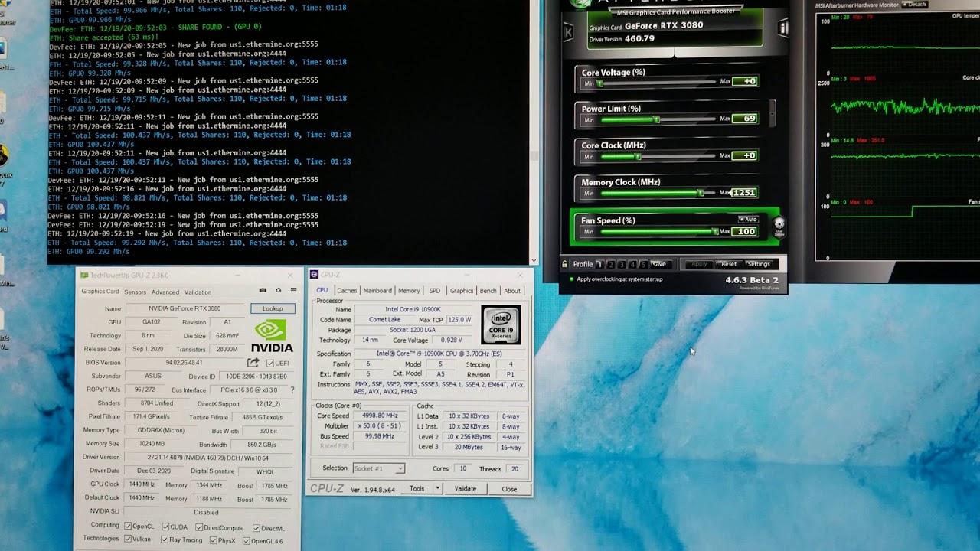The image size is (980, 551).
Task: Open the CPU-Z Memory tab
Action: [x=409, y=291]
